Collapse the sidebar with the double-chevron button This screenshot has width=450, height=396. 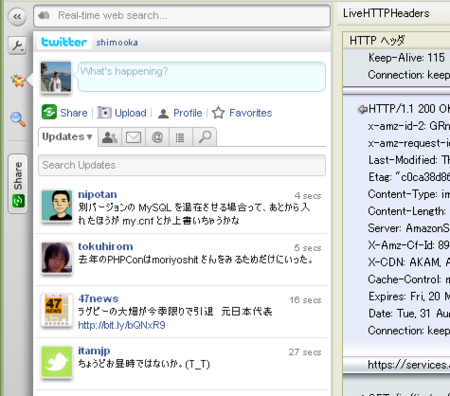pos(17,16)
